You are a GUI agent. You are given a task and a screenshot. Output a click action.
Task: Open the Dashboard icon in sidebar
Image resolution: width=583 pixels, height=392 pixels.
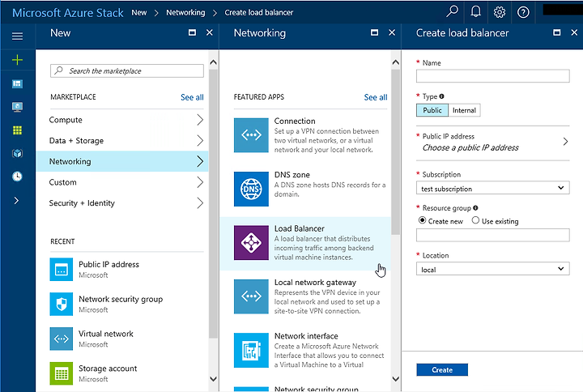[17, 83]
